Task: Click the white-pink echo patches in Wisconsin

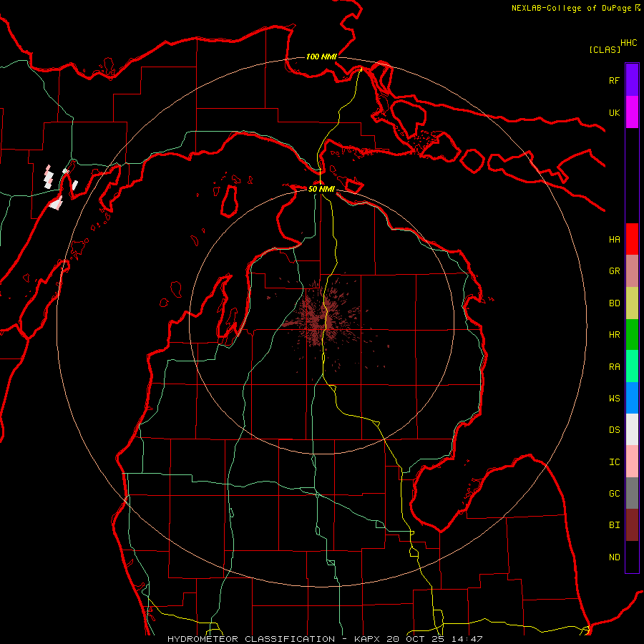Action: [x=59, y=187]
